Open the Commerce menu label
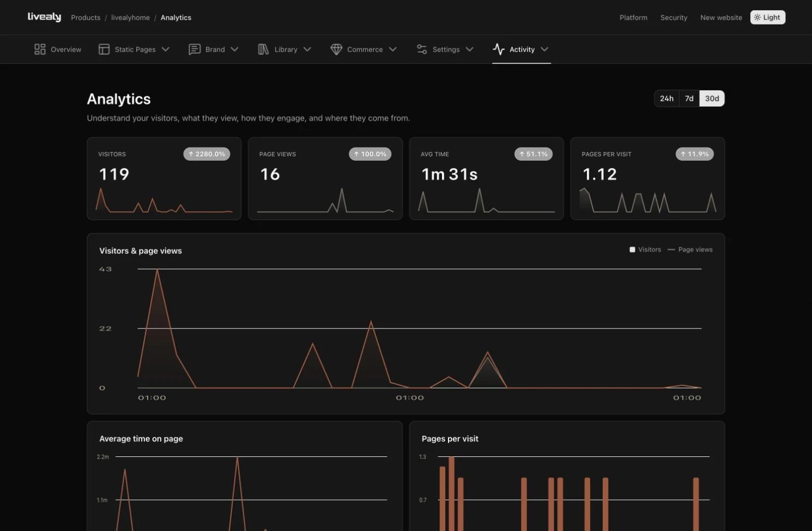This screenshot has width=812, height=531. coord(365,50)
